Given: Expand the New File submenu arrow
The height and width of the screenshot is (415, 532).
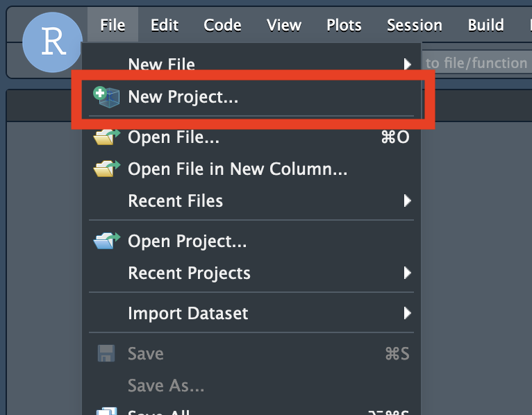Looking at the screenshot, I should coord(408,65).
